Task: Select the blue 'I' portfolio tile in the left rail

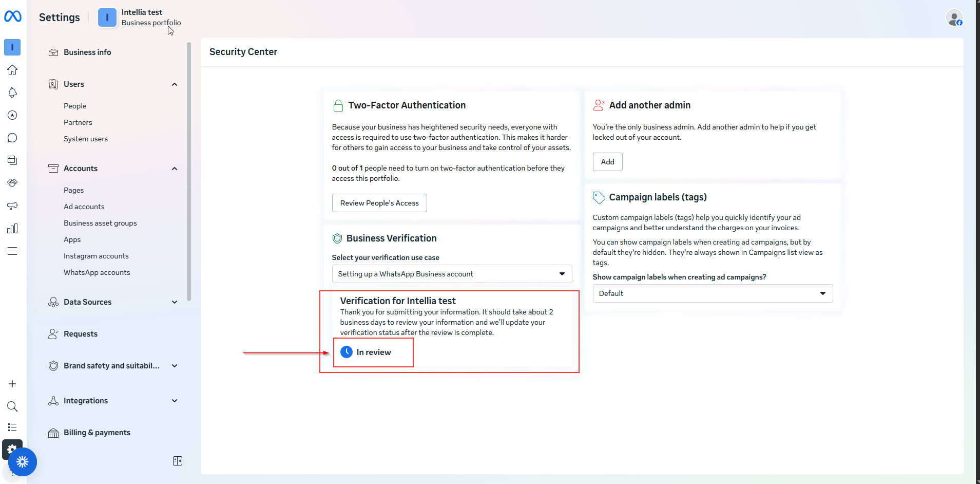Action: click(x=12, y=47)
